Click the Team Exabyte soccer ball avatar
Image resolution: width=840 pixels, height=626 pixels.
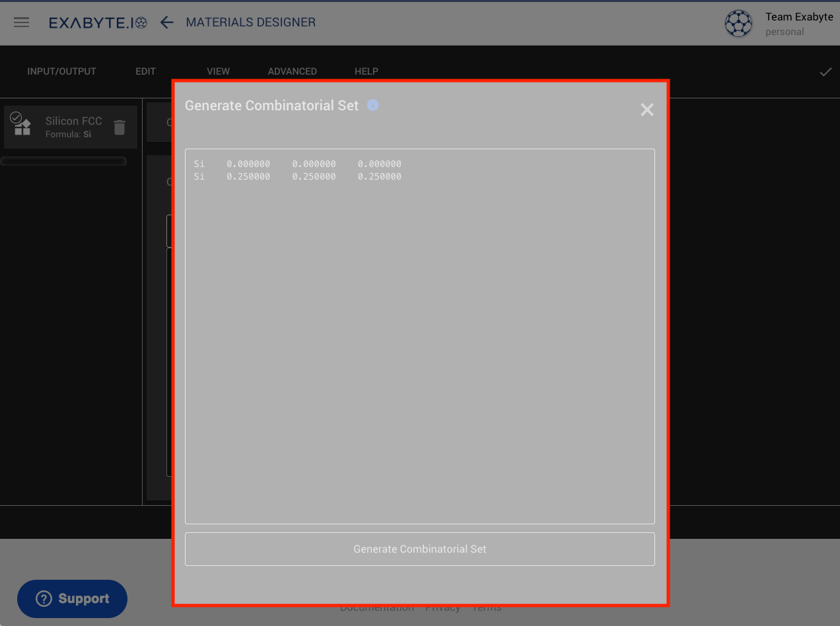tap(738, 24)
